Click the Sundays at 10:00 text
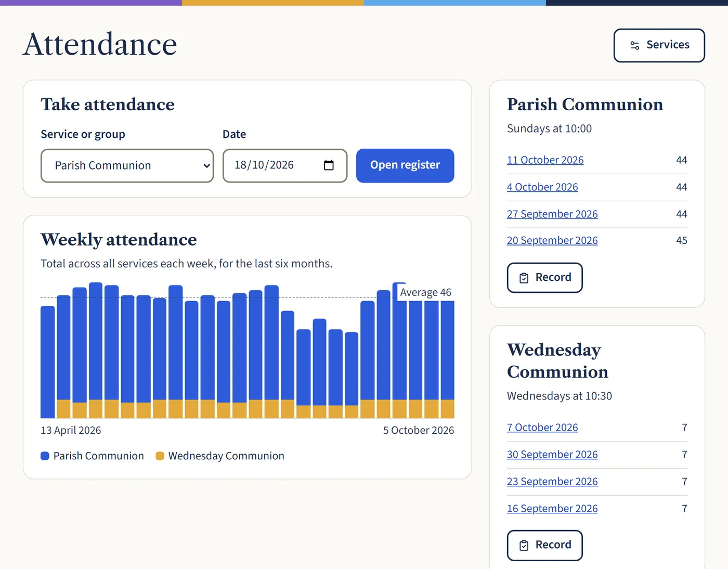728x569 pixels. tap(549, 128)
